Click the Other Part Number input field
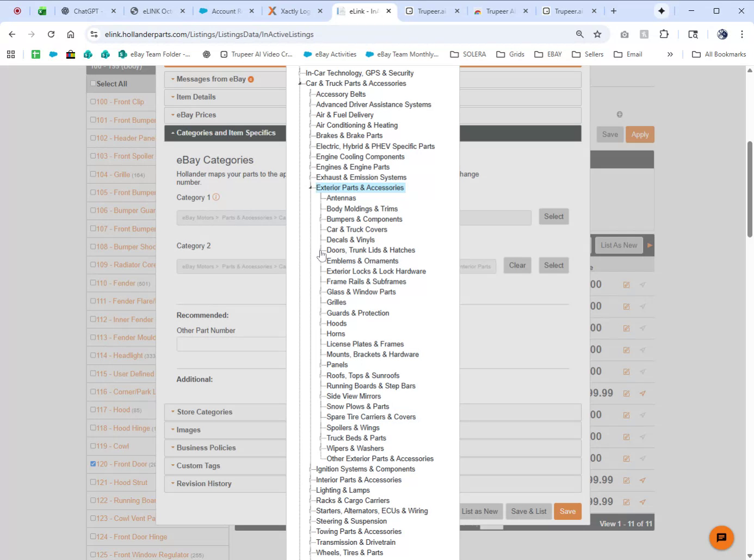This screenshot has height=560, width=754. 231,344
